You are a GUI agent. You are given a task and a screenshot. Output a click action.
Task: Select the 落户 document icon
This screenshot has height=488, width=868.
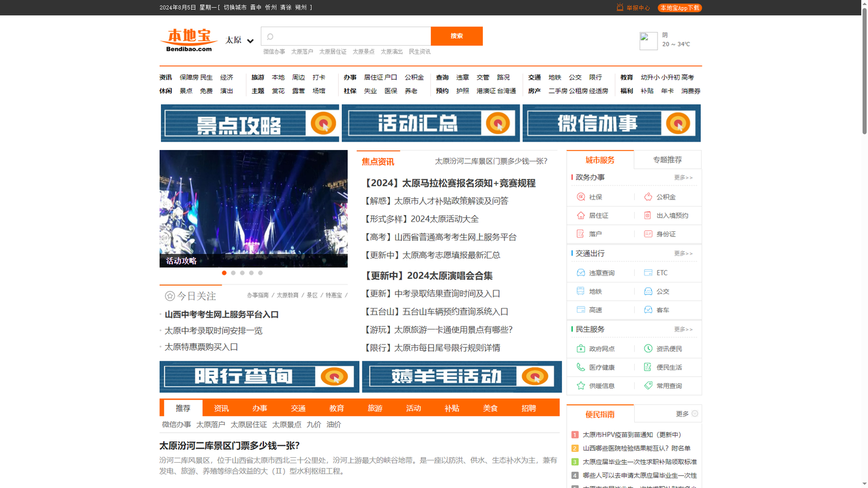580,234
